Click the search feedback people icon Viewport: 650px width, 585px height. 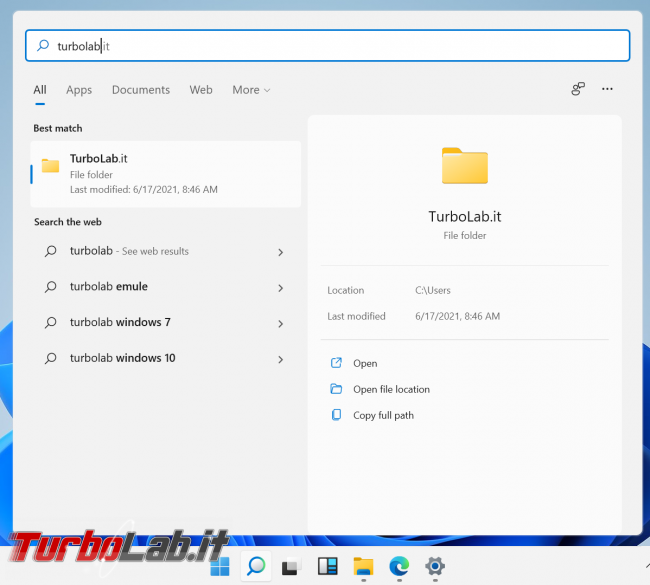[578, 88]
